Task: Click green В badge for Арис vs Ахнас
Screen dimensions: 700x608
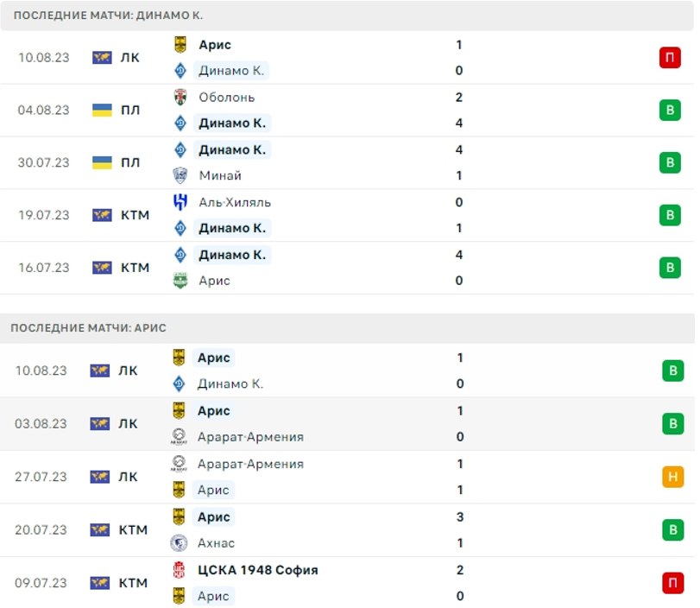Action: click(x=672, y=529)
